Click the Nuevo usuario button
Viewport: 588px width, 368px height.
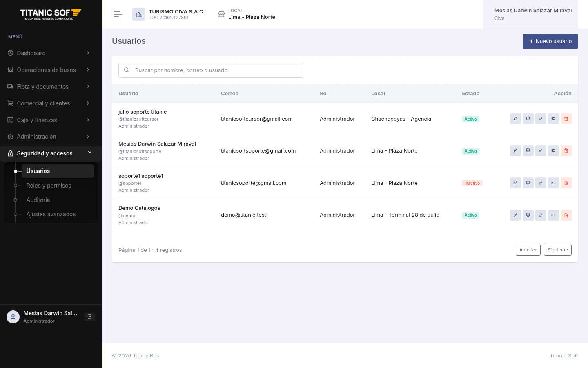(550, 41)
